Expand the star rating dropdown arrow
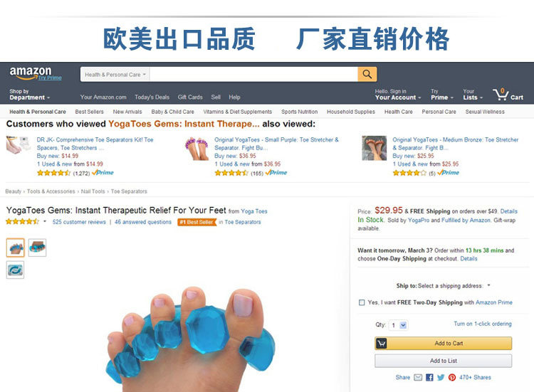 45,221
